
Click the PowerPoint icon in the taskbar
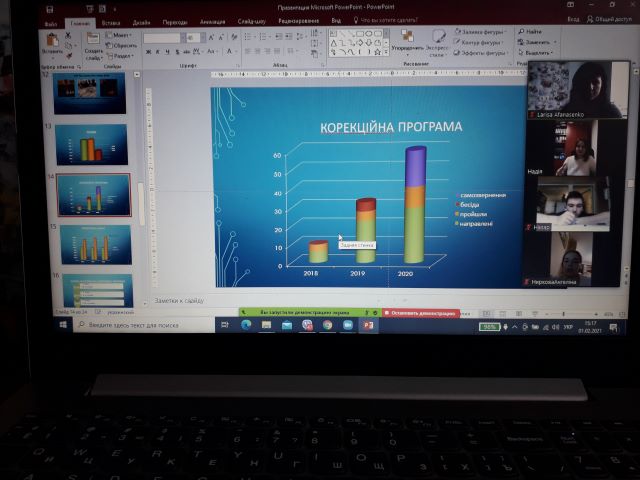click(x=367, y=325)
